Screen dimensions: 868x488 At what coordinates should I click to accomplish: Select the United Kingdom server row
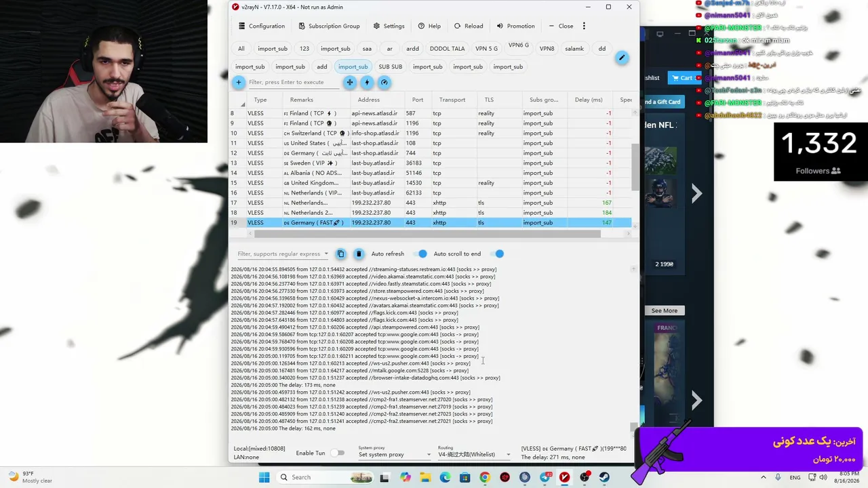431,183
